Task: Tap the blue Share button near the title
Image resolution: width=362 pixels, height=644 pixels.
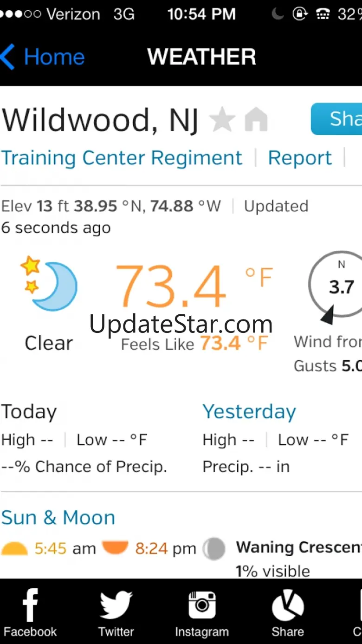Action: 336,119
